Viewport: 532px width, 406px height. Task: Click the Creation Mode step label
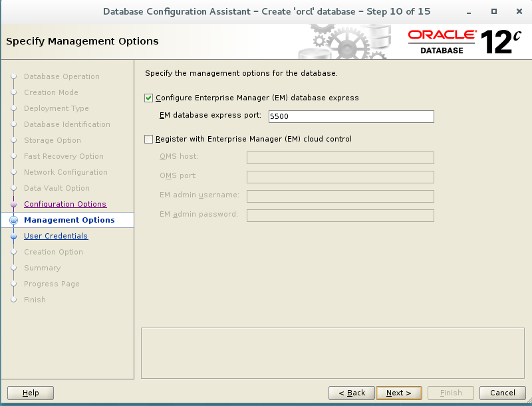point(51,92)
